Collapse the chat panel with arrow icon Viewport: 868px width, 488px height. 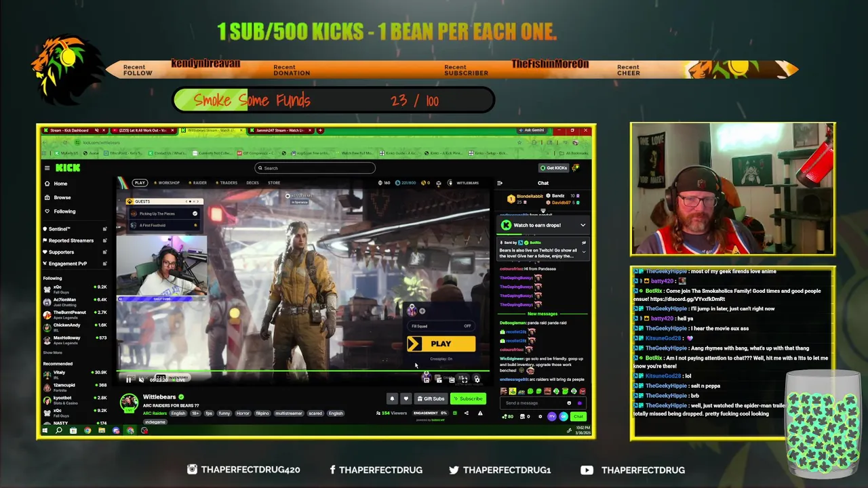(500, 183)
